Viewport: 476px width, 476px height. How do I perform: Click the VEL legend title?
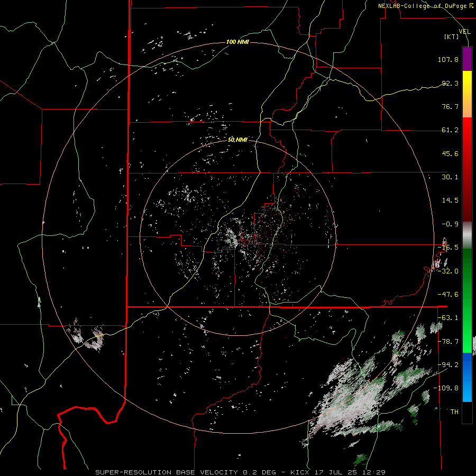click(x=464, y=32)
